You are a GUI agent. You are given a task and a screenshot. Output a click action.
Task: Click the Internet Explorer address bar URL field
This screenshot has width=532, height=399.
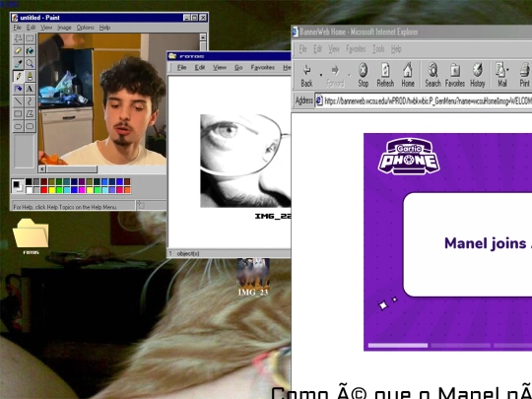coord(424,100)
